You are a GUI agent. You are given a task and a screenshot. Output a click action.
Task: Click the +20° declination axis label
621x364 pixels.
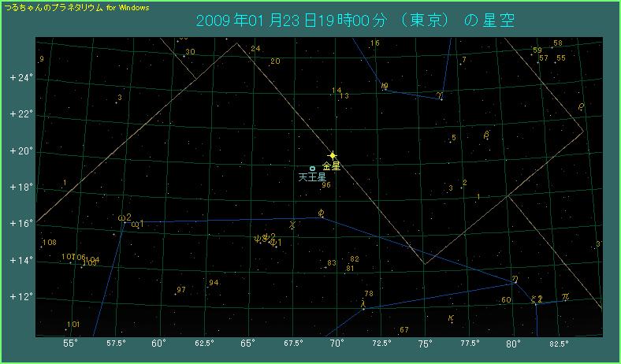(20, 151)
